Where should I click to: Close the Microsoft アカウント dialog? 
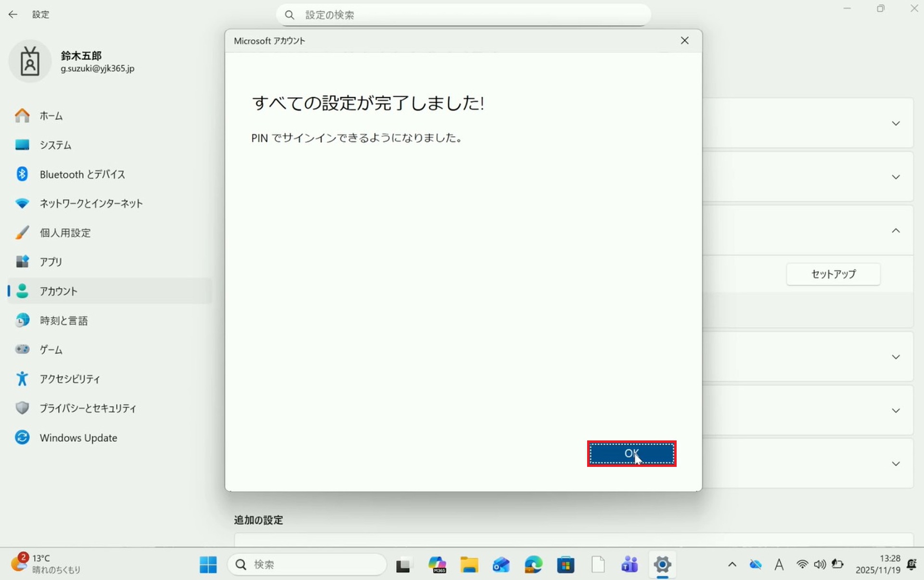(684, 41)
